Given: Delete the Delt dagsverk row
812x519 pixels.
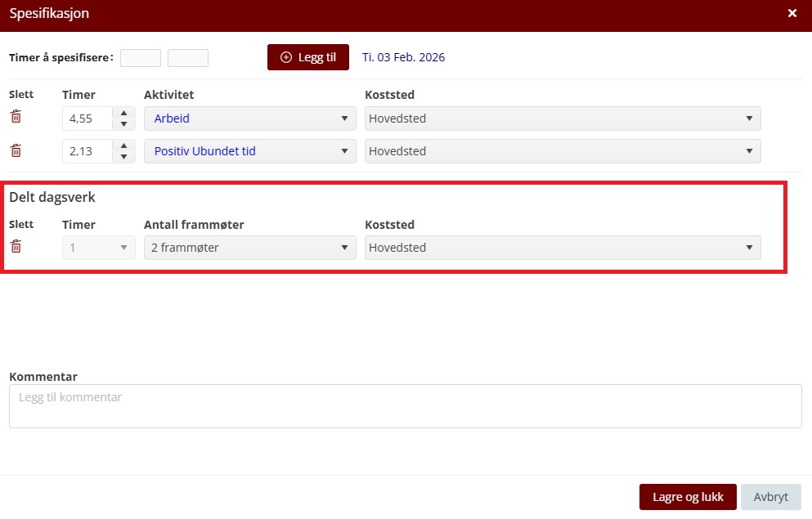Looking at the screenshot, I should 16,247.
